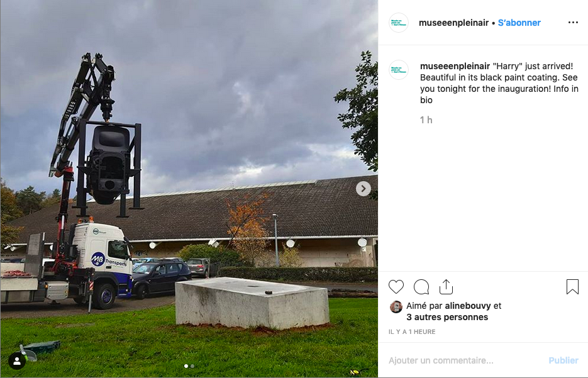Share the post using the share icon
588x378 pixels.
click(x=446, y=287)
